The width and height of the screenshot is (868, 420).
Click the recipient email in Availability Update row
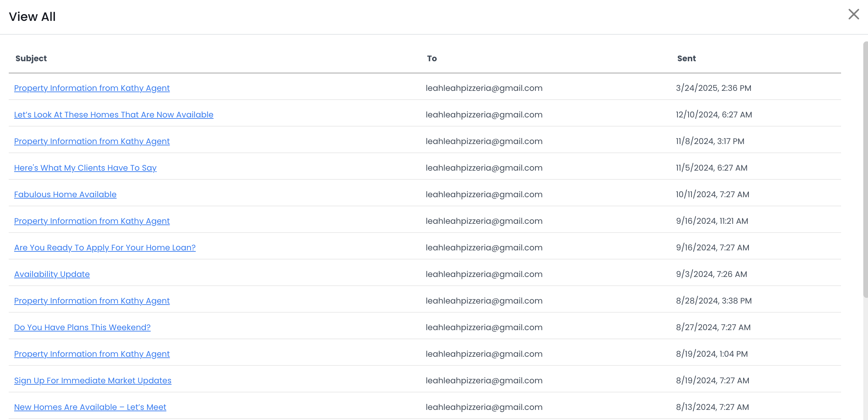pyautogui.click(x=484, y=275)
